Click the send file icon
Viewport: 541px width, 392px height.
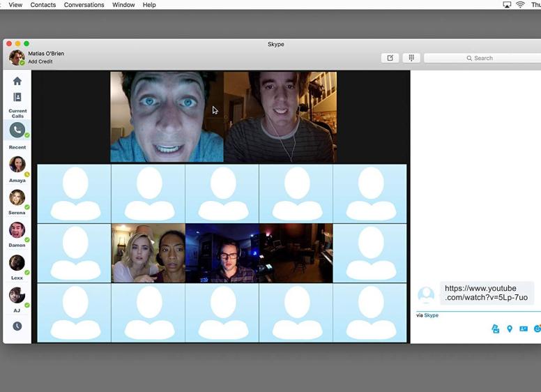[496, 329]
